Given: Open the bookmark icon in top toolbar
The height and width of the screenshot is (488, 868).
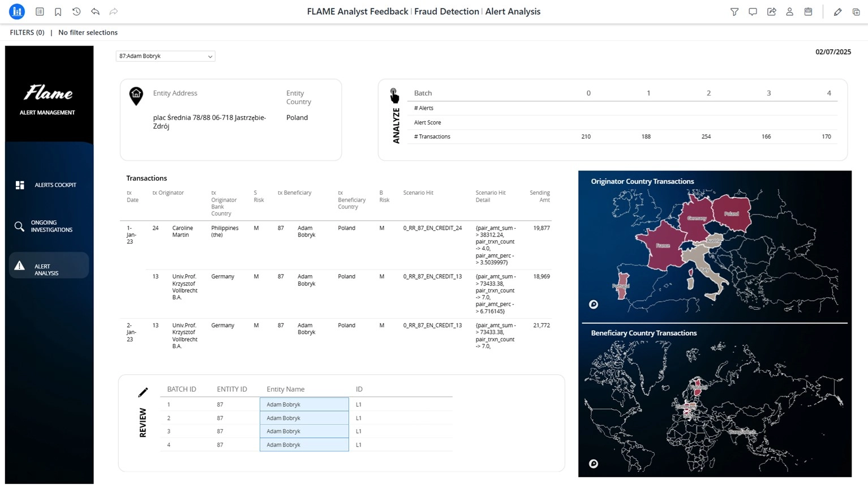Looking at the screenshot, I should [x=58, y=11].
